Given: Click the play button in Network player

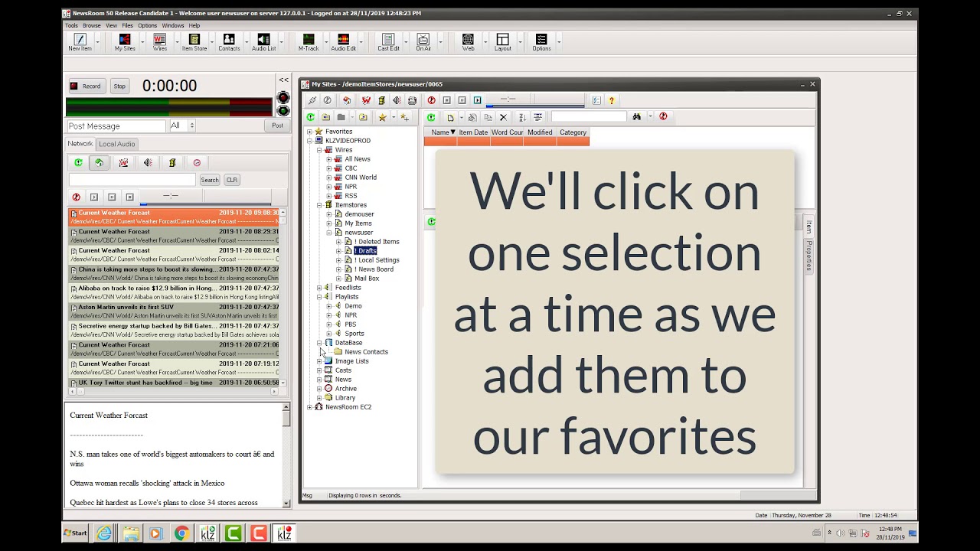Looking at the screenshot, I should pyautogui.click(x=94, y=197).
